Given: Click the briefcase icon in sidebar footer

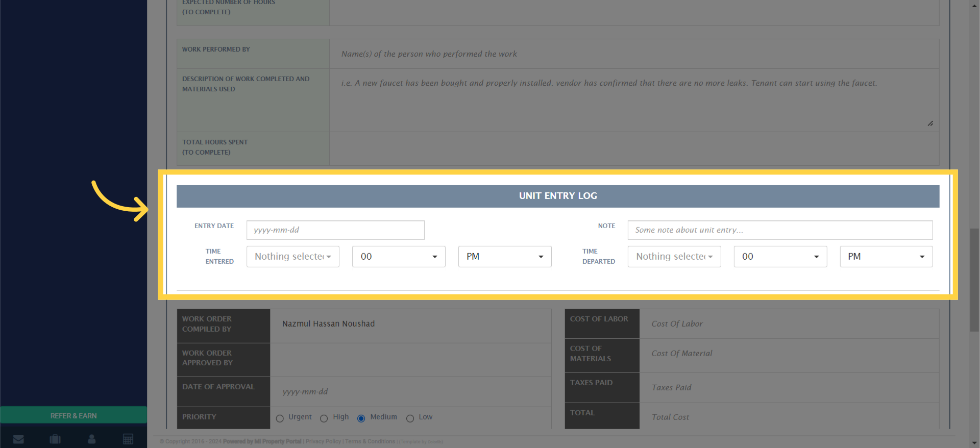Looking at the screenshot, I should click(x=55, y=439).
